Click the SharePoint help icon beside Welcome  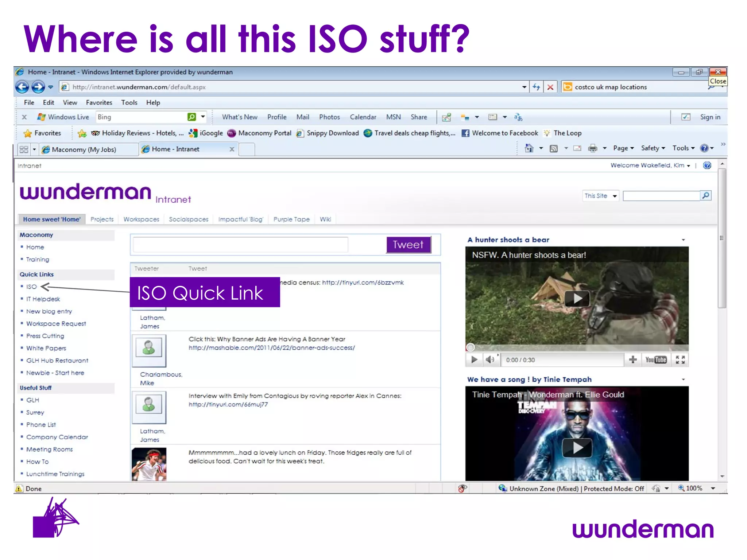707,166
